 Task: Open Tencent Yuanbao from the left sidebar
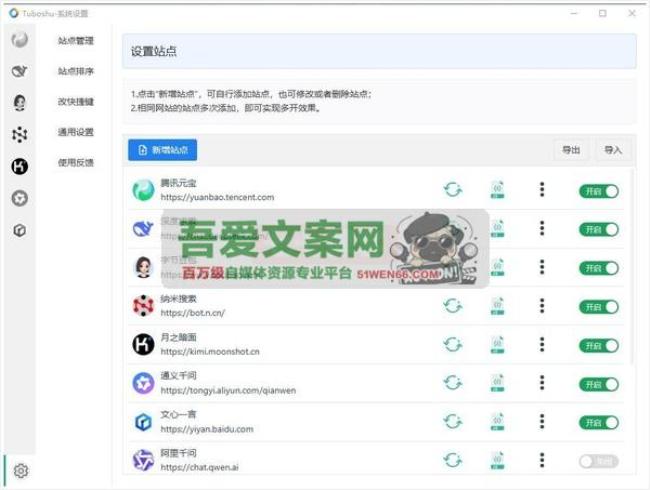(19, 40)
